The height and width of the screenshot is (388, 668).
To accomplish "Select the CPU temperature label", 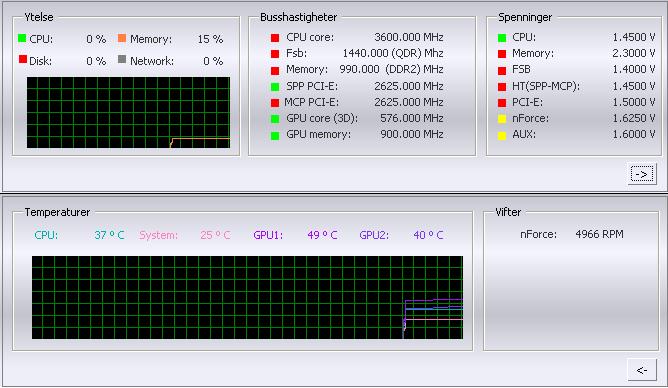I will coord(46,235).
